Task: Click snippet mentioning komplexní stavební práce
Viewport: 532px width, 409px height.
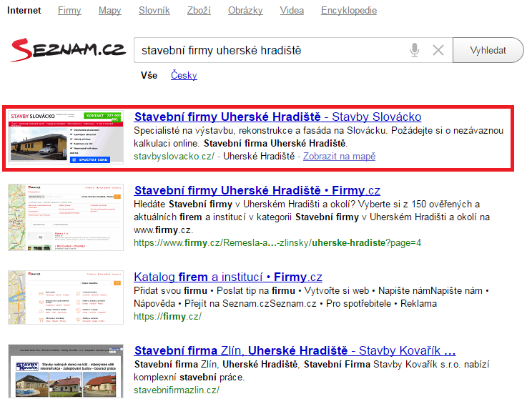Action: coord(312,370)
